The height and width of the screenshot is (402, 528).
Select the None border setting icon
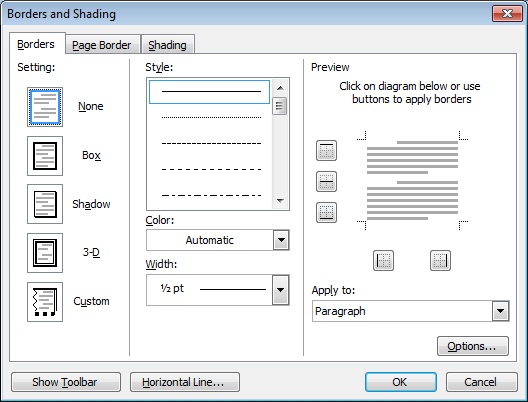click(45, 107)
